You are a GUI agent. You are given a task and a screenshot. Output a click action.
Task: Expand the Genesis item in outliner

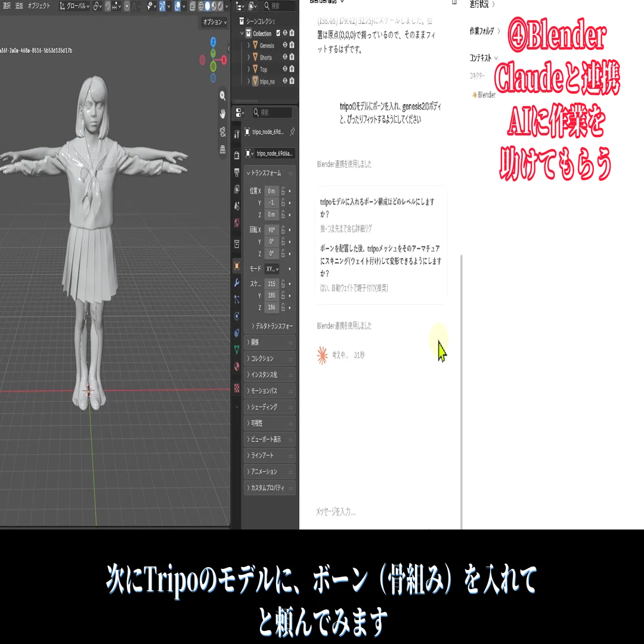pos(249,45)
